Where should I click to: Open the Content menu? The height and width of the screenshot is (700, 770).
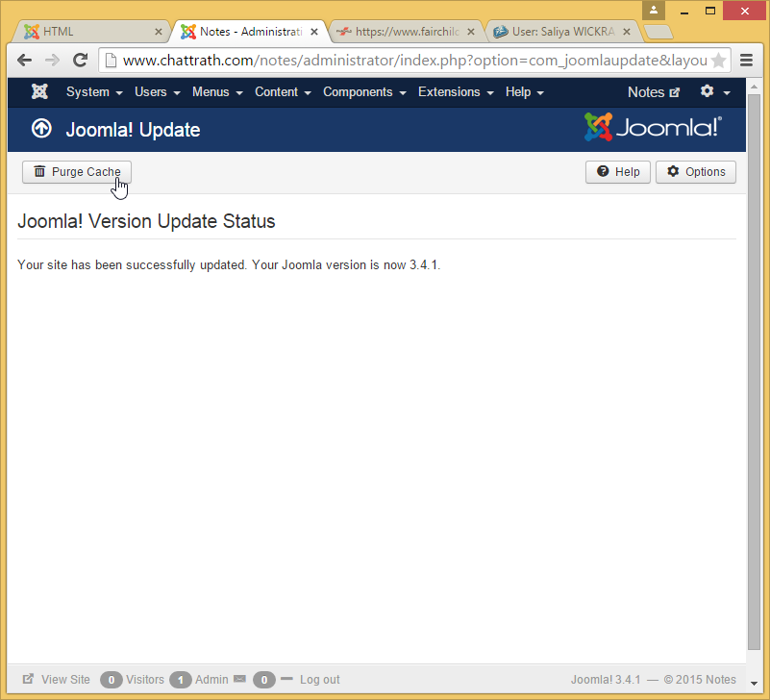click(x=283, y=92)
